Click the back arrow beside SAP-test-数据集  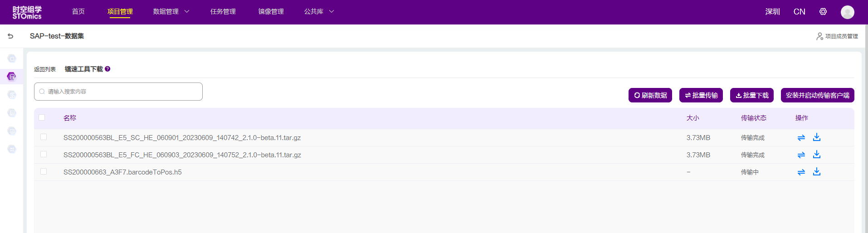coord(10,36)
